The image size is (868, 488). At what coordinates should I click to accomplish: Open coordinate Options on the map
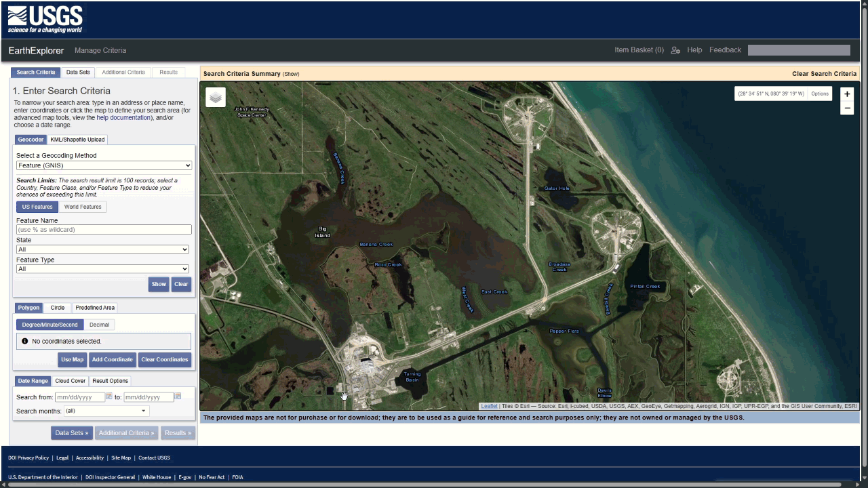[819, 94]
